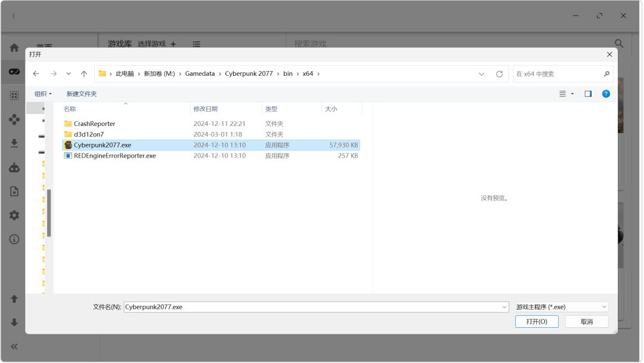Viewport: 644px width, 363px height.
Task: Open the robot icon in sidebar
Action: click(x=14, y=167)
